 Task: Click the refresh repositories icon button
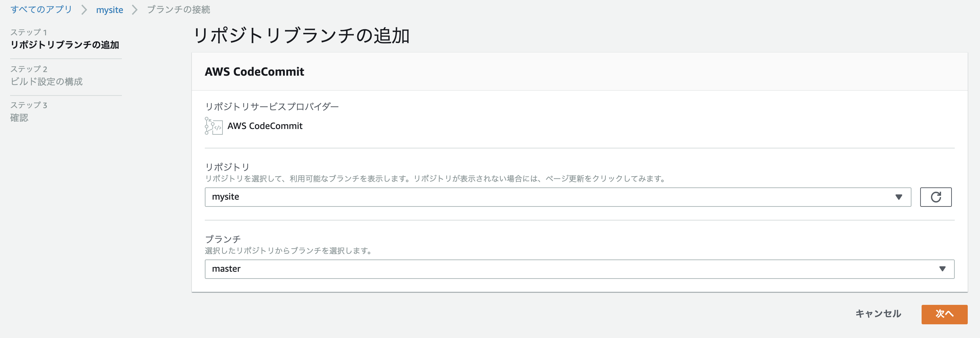click(936, 197)
